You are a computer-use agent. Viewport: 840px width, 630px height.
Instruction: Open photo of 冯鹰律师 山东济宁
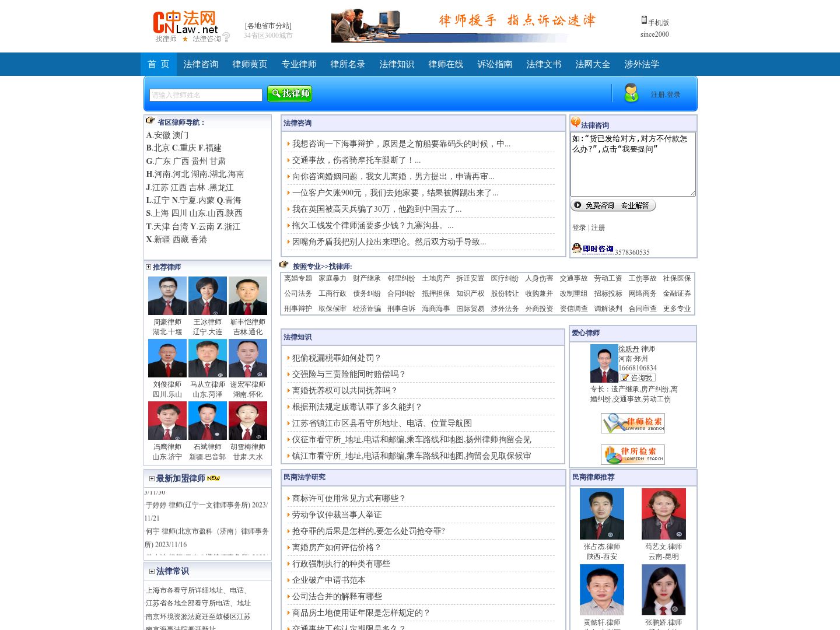pyautogui.click(x=167, y=421)
